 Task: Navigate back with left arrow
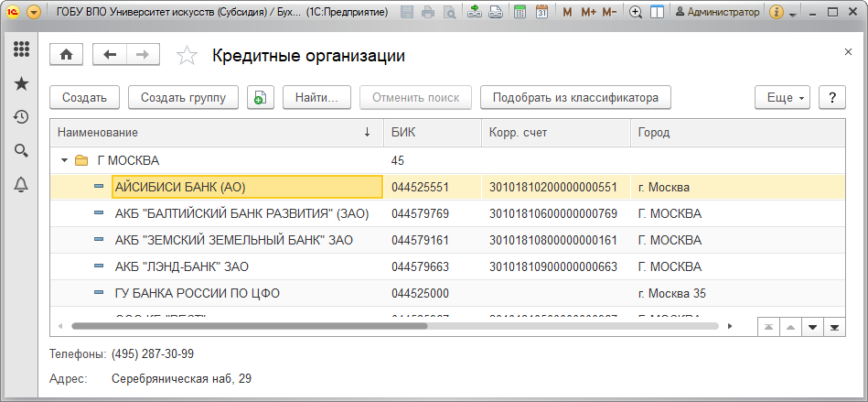coord(110,54)
